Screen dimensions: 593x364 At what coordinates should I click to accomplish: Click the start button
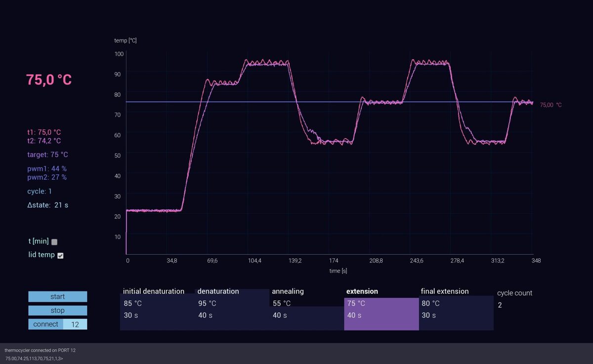(57, 296)
